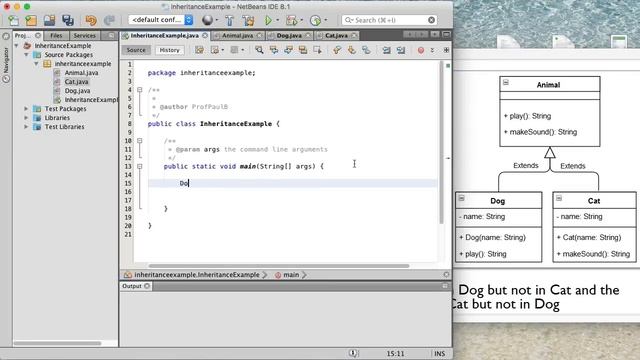Click maximize editor window icon
Screen dimensions: 640x360
[x=446, y=35]
